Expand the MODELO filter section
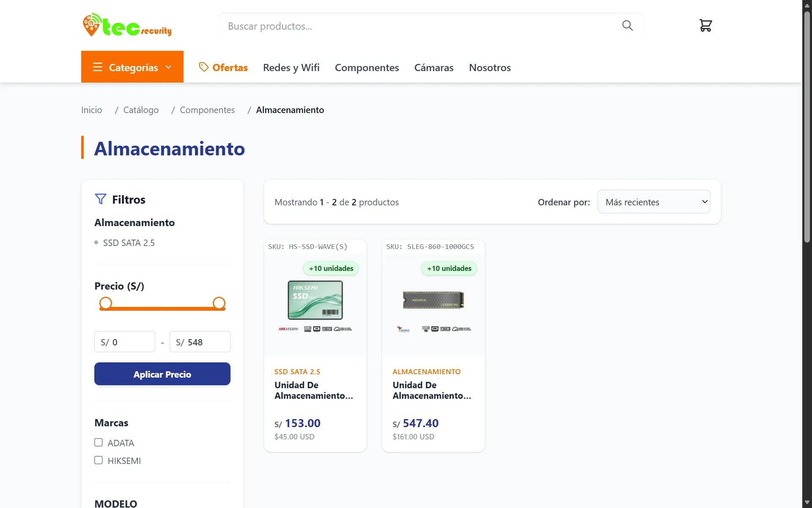812x508 pixels. pos(116,503)
